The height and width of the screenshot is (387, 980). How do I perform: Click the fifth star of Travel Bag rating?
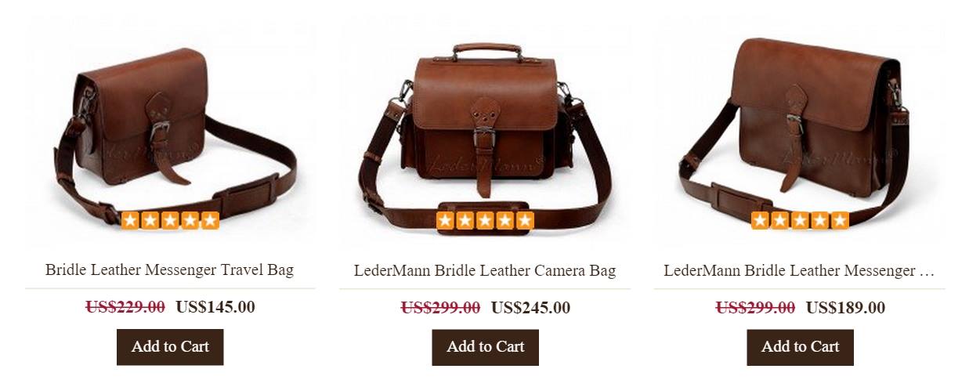pyautogui.click(x=210, y=221)
